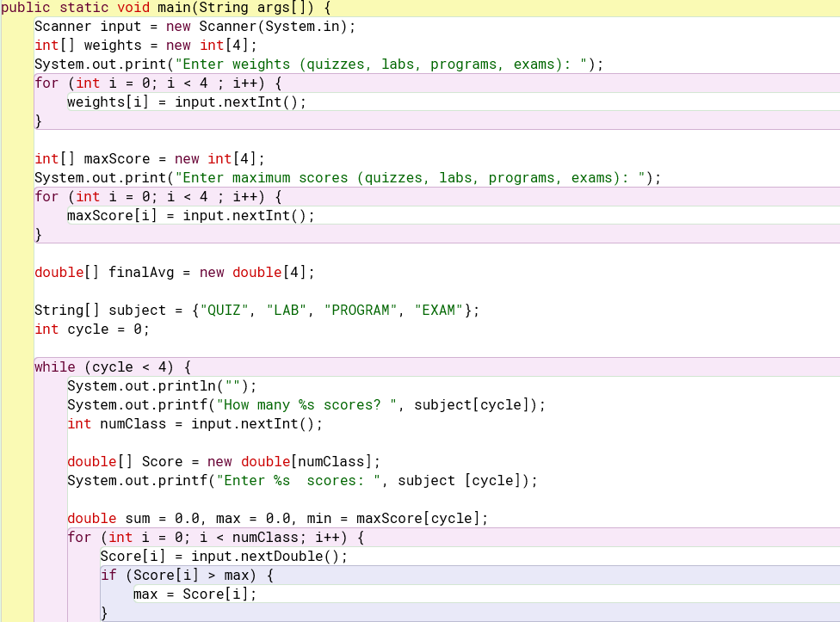Click the 'String[] subject' declaration name

[x=137, y=311]
